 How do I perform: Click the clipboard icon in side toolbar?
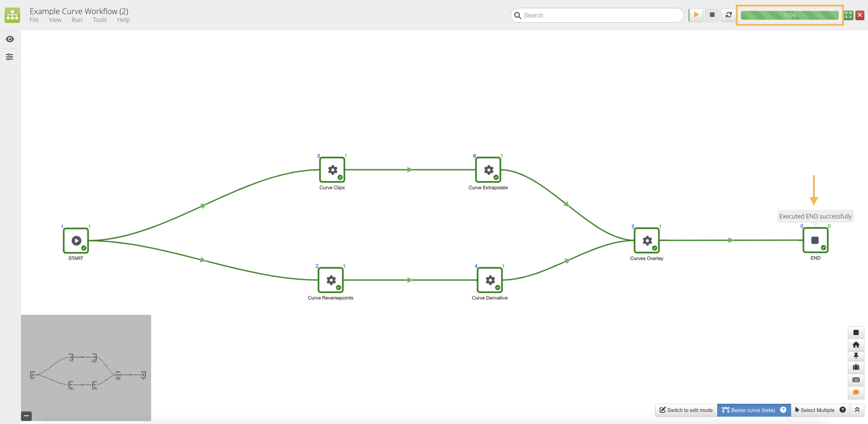coord(856,367)
